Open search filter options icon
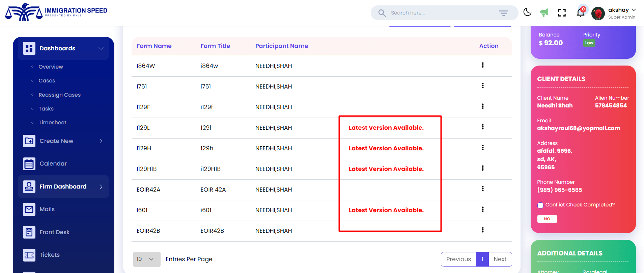 click(x=504, y=13)
